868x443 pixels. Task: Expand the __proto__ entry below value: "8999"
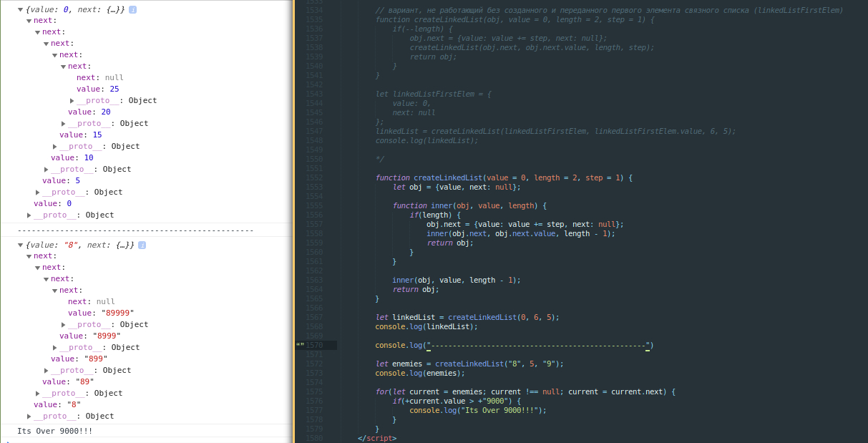[55, 348]
